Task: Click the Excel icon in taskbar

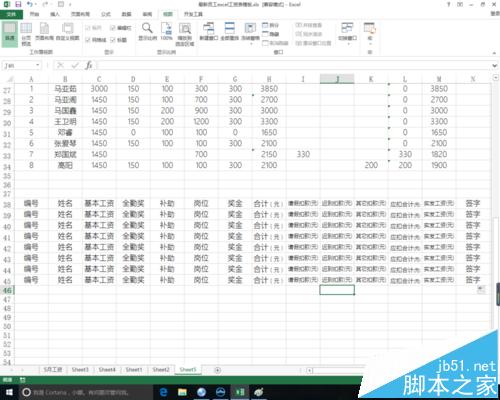Action: point(240,392)
